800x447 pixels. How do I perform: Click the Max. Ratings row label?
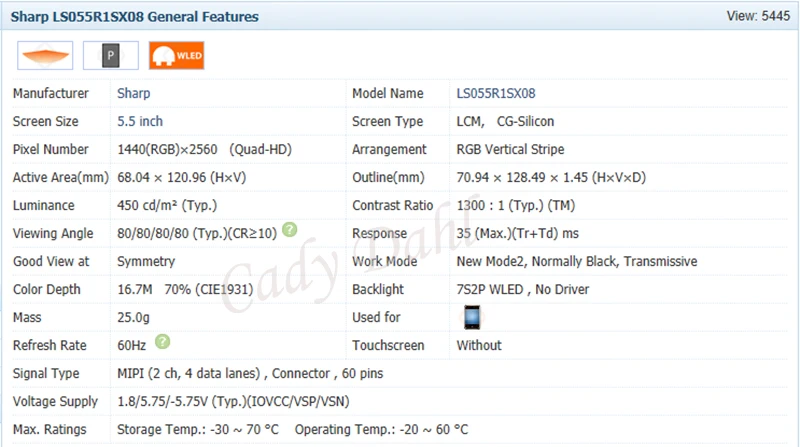pyautogui.click(x=49, y=430)
